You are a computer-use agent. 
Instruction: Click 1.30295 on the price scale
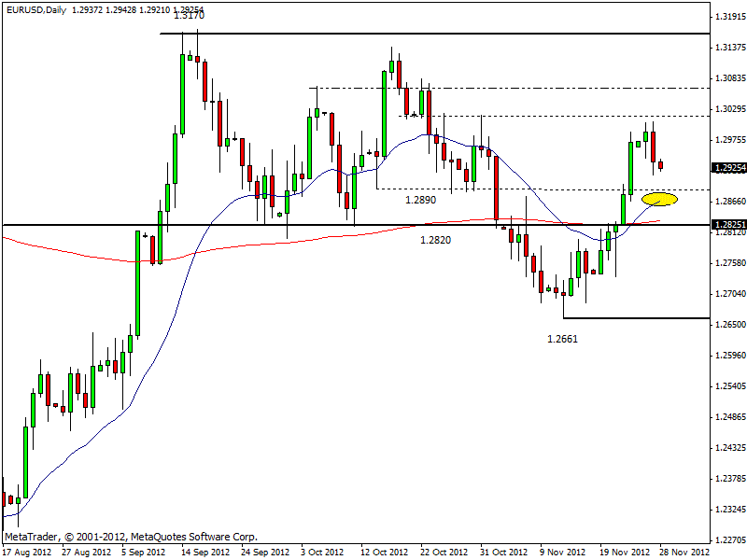(x=728, y=109)
